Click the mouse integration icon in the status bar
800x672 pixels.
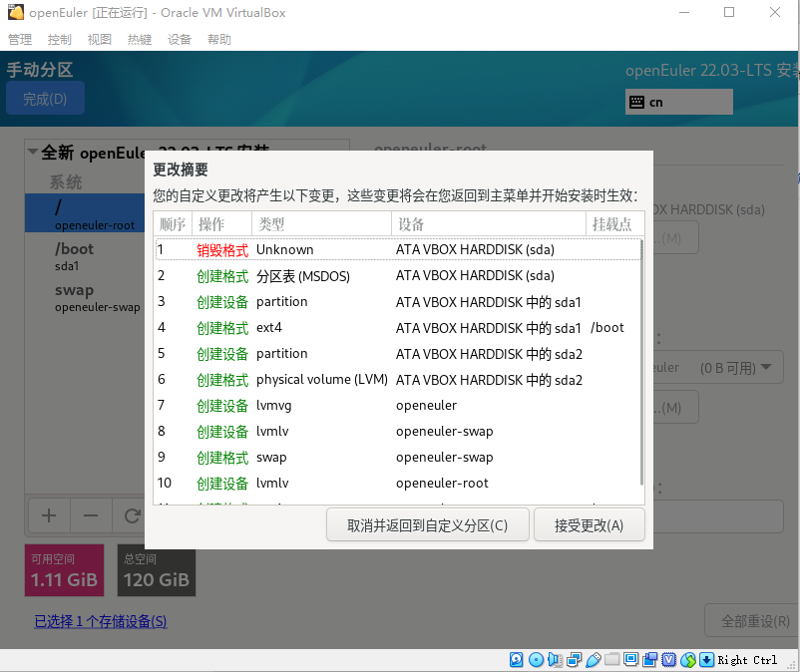tap(688, 659)
